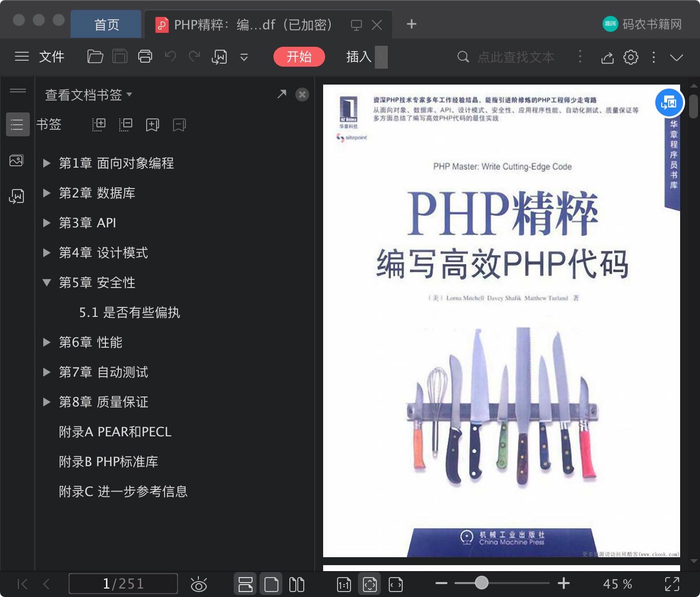Open the 文件 menu

tap(52, 57)
